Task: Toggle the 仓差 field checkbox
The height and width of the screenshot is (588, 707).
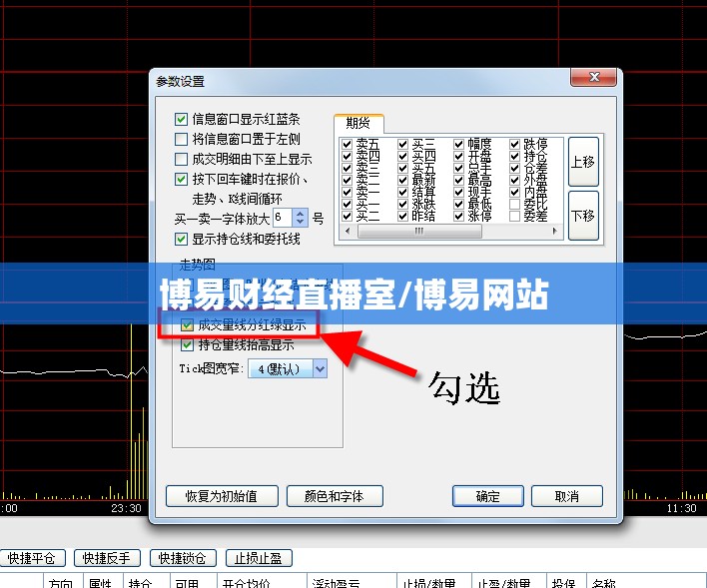Action: pos(514,168)
